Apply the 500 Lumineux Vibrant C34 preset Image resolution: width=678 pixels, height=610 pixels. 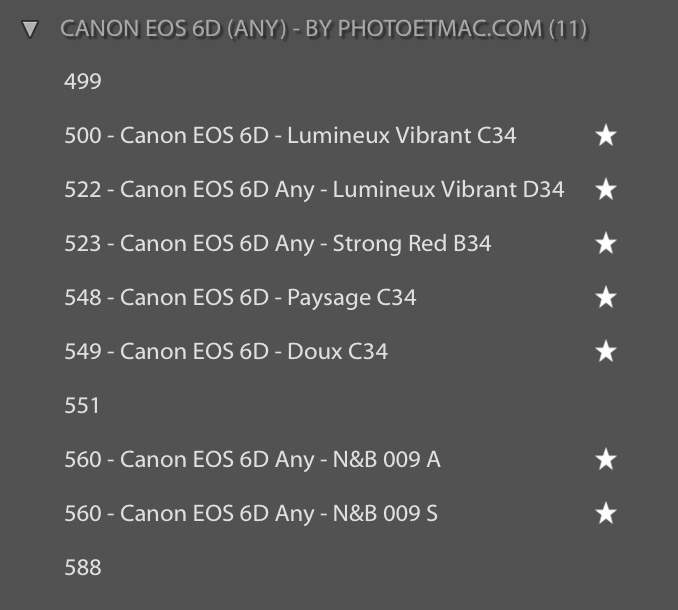coord(290,136)
